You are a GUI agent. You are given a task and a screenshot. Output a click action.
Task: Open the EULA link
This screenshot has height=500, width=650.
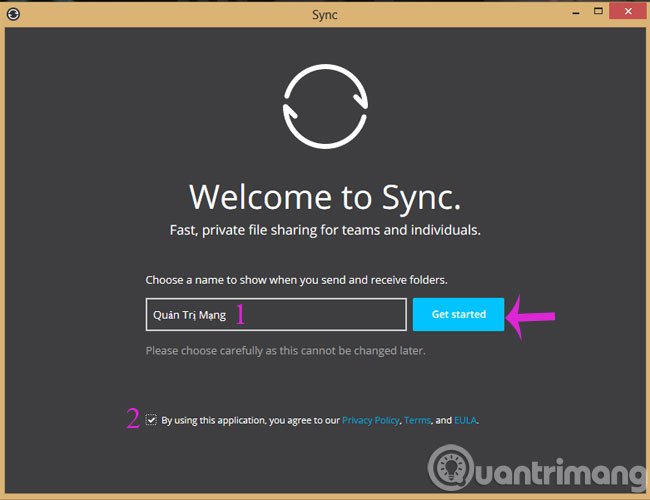click(466, 420)
